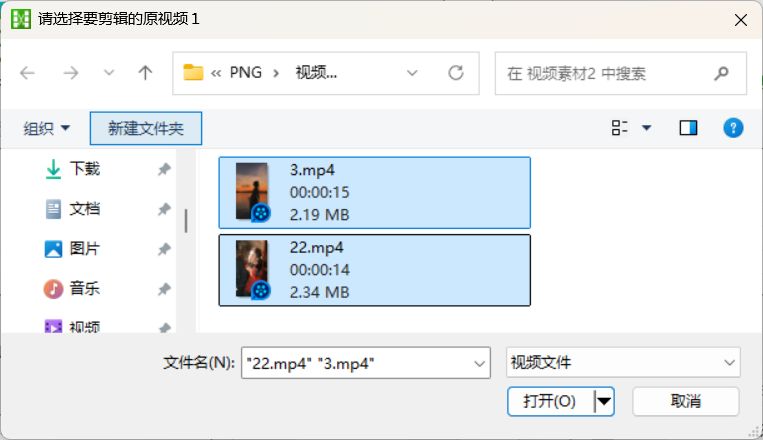Image resolution: width=763 pixels, height=440 pixels.
Task: Click the 取消 button
Action: tap(686, 402)
